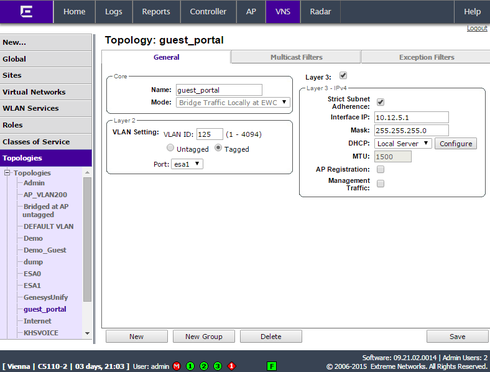Open the Reports menu
The height and width of the screenshot is (372, 490).
[156, 12]
